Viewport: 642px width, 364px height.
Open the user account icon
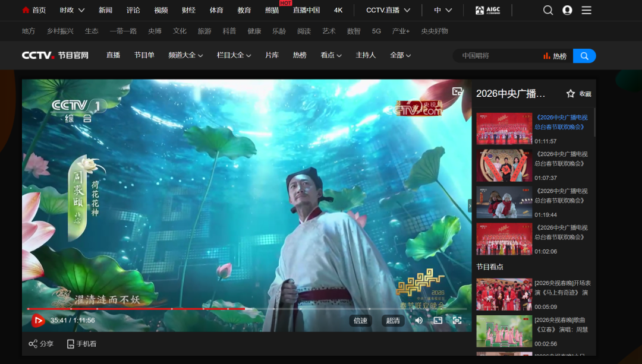pos(567,10)
